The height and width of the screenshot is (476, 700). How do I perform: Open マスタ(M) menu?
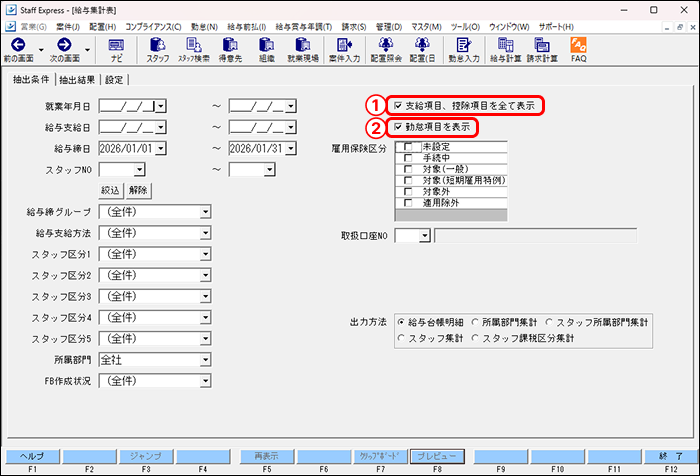[x=426, y=27]
